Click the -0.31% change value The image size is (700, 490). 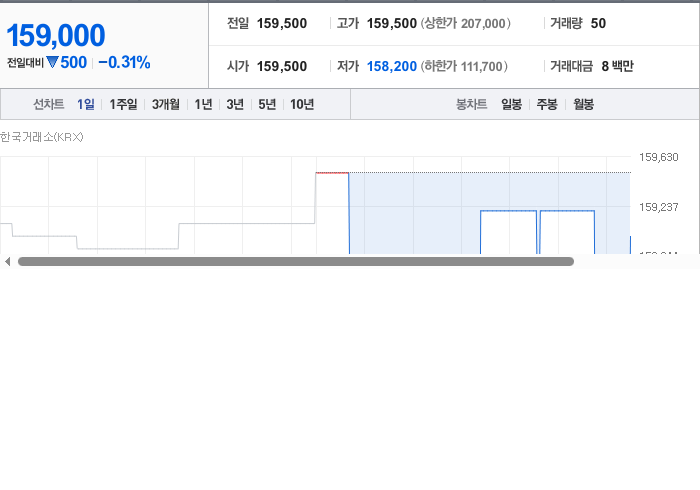tap(124, 62)
